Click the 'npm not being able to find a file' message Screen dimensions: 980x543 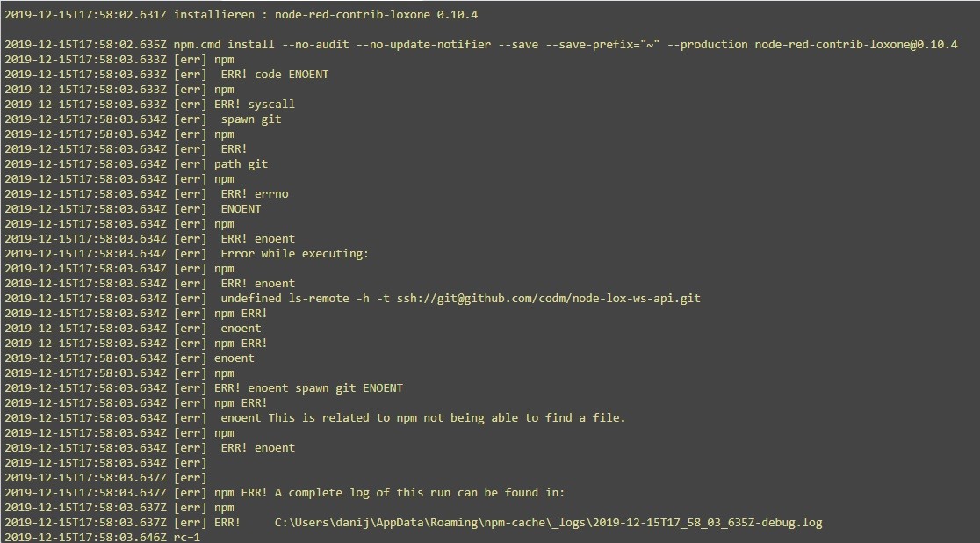(x=447, y=418)
